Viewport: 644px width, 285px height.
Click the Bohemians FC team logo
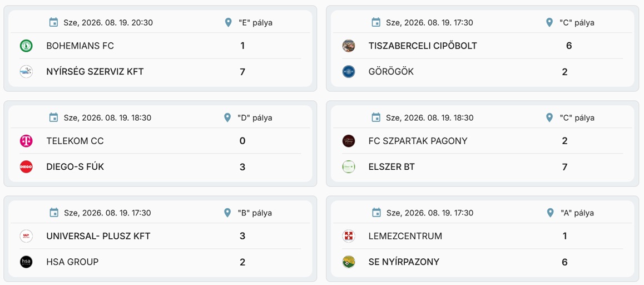coord(26,46)
